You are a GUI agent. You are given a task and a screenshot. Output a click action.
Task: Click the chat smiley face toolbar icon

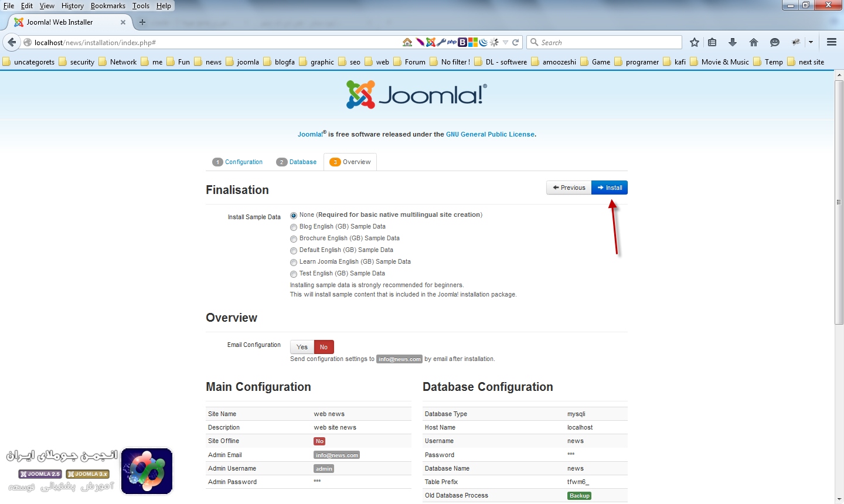click(x=775, y=42)
